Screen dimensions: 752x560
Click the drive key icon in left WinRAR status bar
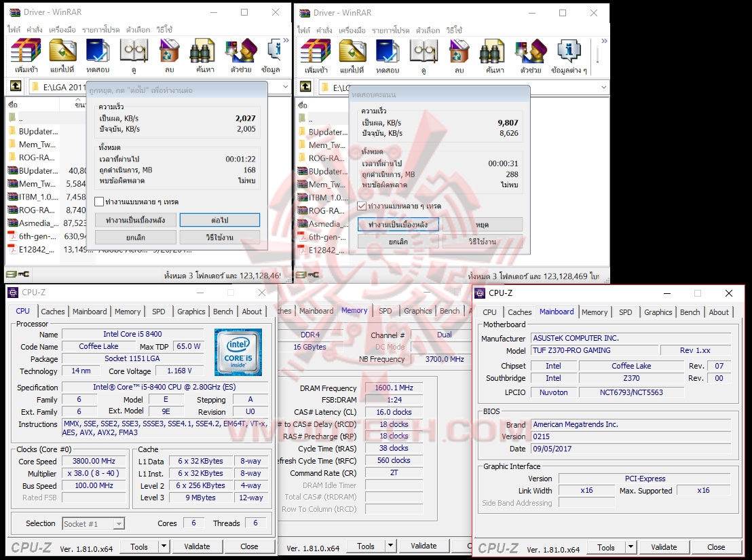[18, 274]
